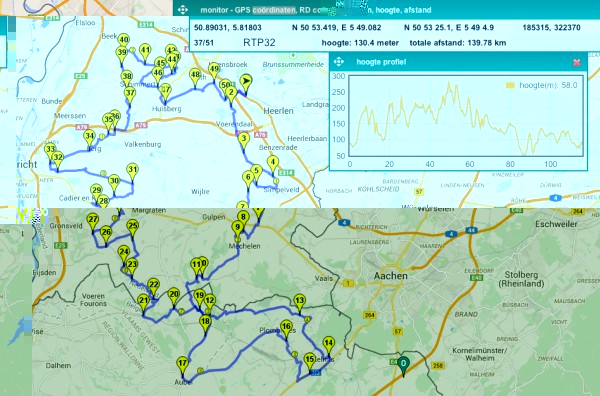Click waypoint marker 3 near Voerendaal

(244, 141)
